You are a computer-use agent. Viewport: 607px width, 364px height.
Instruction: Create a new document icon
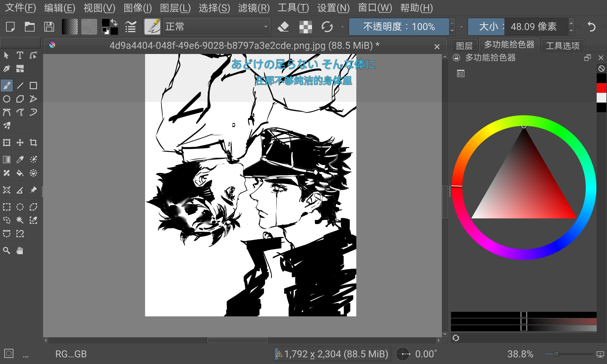pyautogui.click(x=10, y=27)
